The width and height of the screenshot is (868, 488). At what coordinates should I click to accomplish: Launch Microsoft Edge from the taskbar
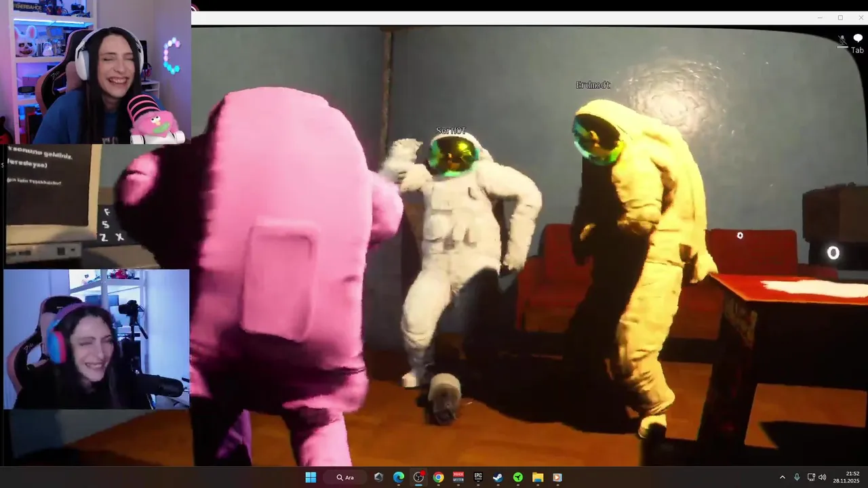(x=399, y=477)
